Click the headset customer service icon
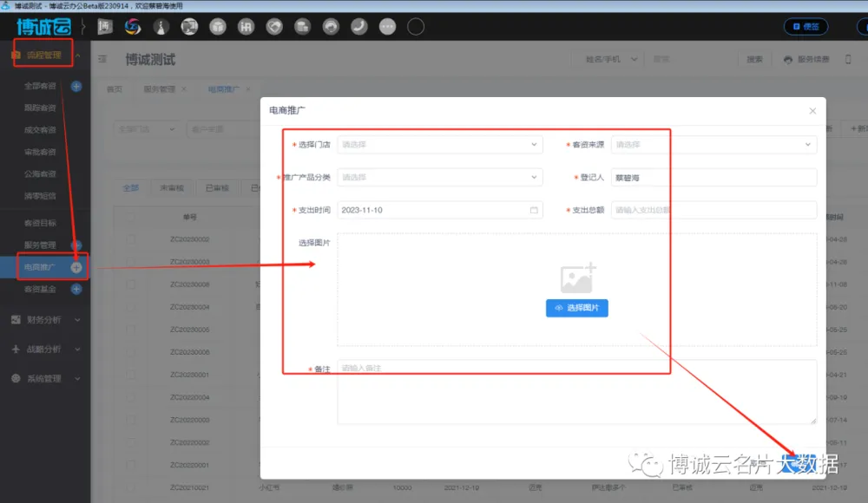The image size is (868, 503). pyautogui.click(x=331, y=27)
